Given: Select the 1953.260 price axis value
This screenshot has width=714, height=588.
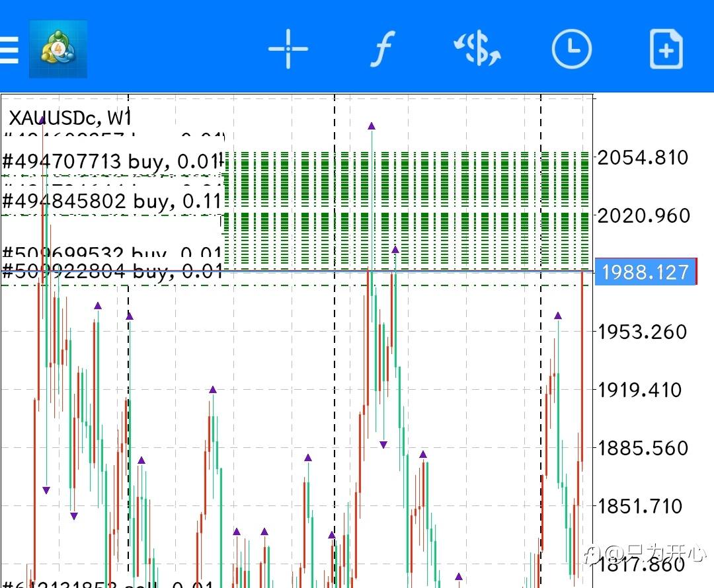Looking at the screenshot, I should [x=643, y=332].
